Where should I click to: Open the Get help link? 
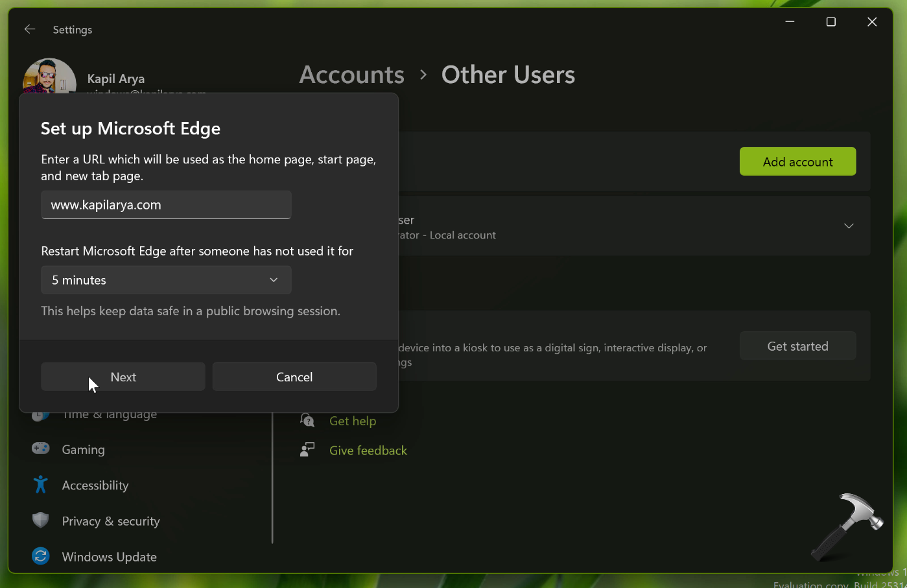(353, 421)
